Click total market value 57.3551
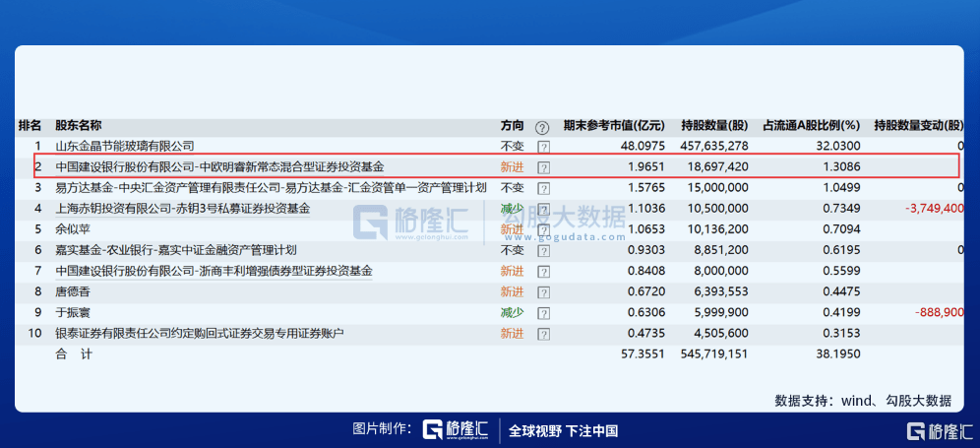The height and width of the screenshot is (448, 980). coord(642,354)
